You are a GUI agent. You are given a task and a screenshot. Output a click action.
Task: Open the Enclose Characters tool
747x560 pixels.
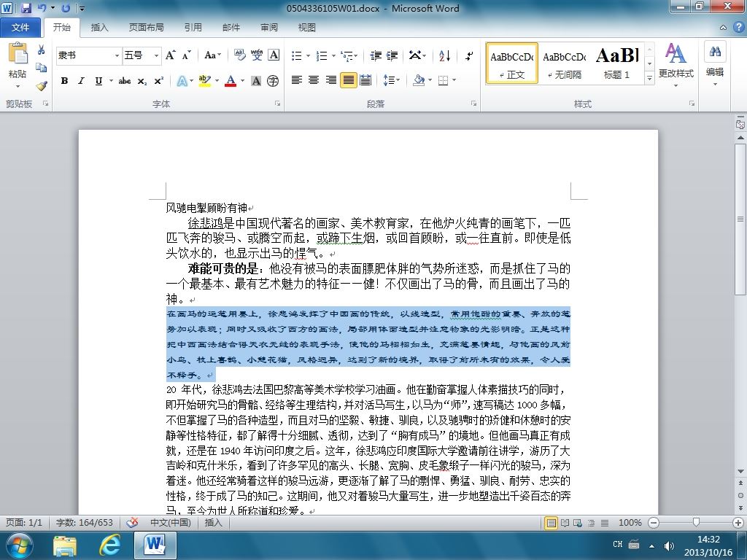pos(273,81)
